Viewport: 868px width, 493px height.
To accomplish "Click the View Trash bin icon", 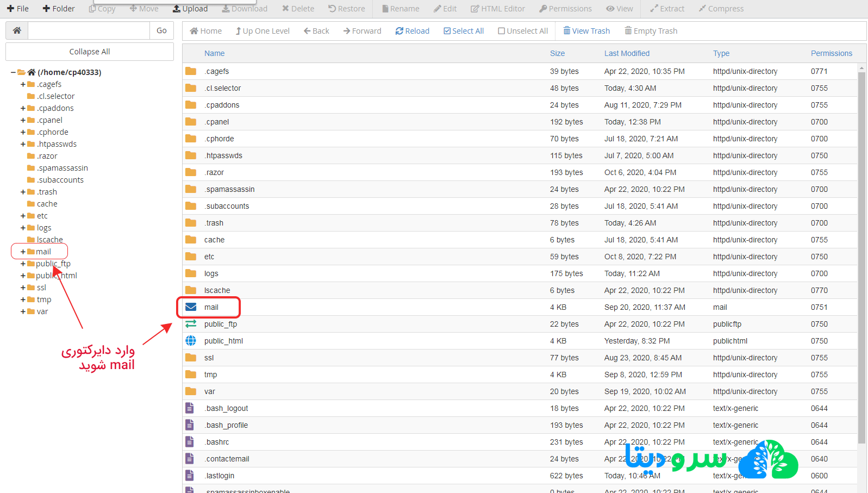I will click(567, 30).
